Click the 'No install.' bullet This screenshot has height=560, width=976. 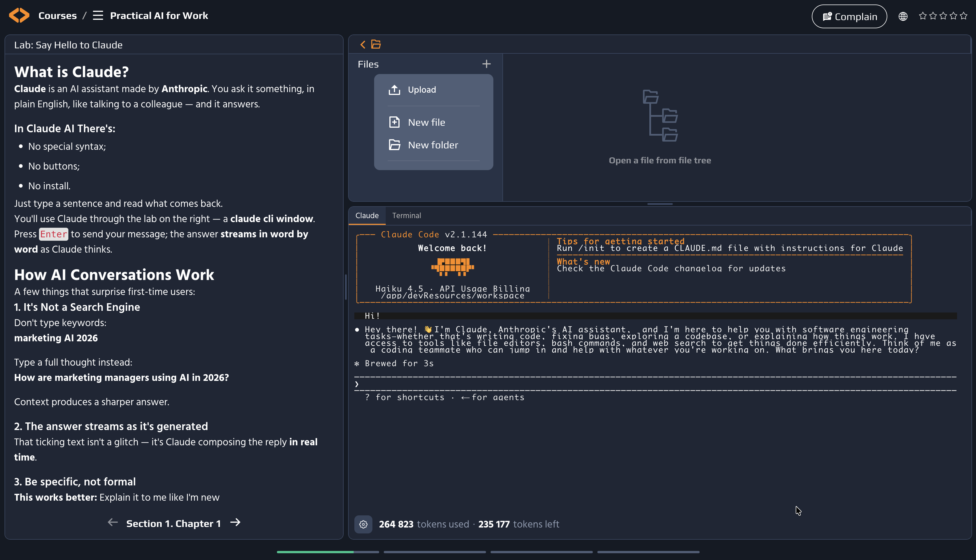tap(49, 186)
